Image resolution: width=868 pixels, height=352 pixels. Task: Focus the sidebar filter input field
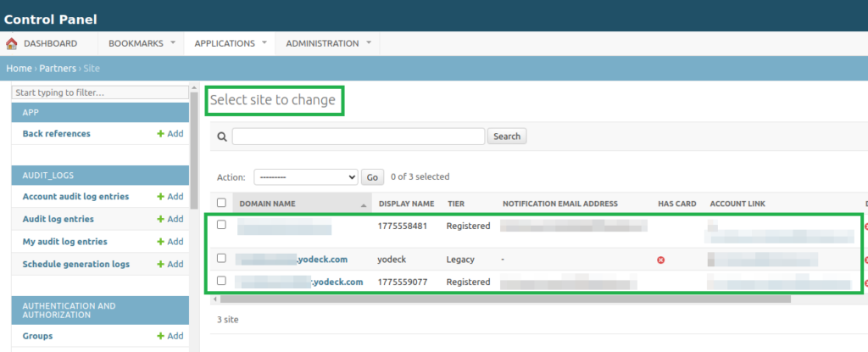pos(99,92)
